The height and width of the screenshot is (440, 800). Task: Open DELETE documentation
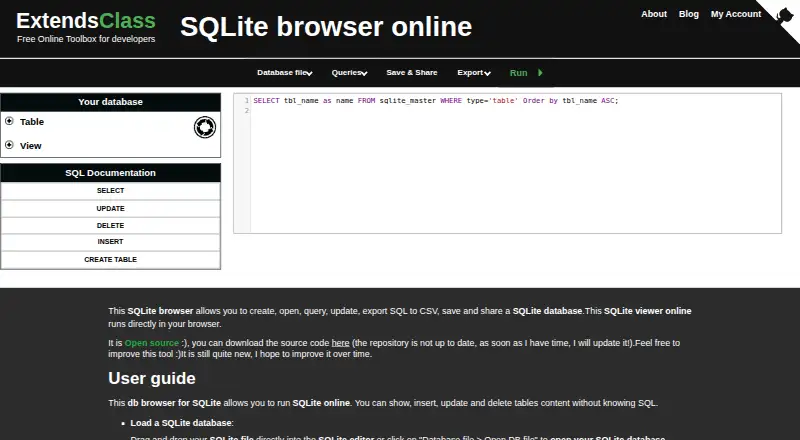111,225
